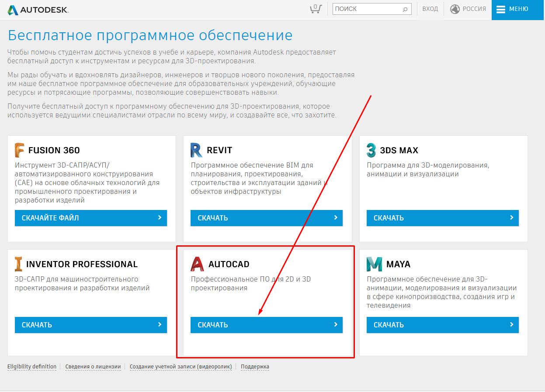
Task: Click the Revit product icon
Action: click(196, 150)
